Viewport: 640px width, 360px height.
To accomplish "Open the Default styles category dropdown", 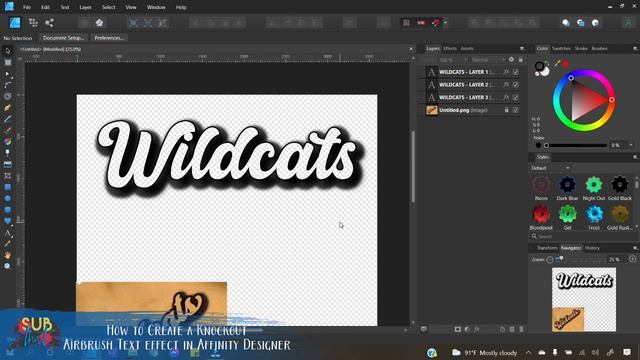I will click(x=550, y=168).
